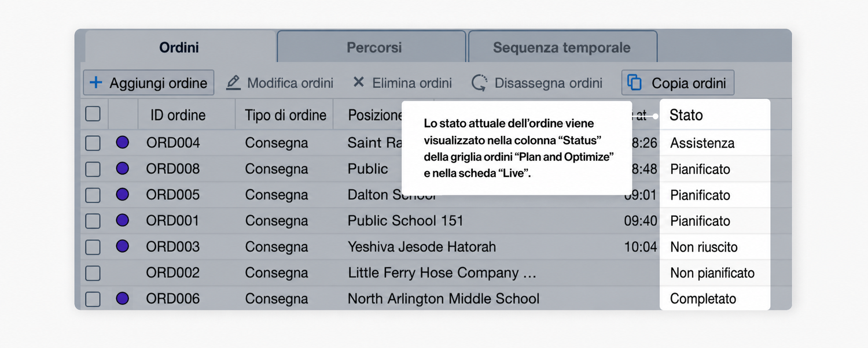Click the Non riuscito status cell

[704, 247]
